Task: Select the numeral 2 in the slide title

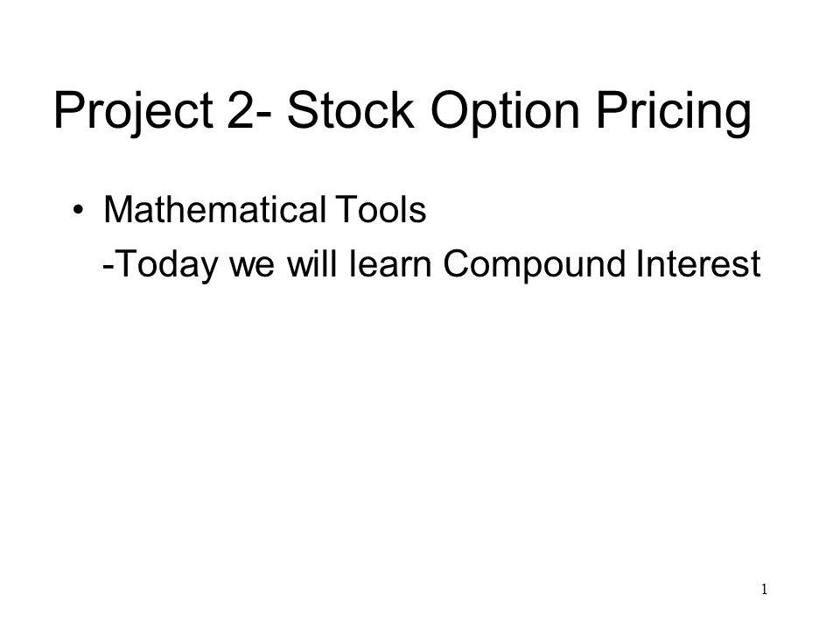Action: tap(241, 110)
